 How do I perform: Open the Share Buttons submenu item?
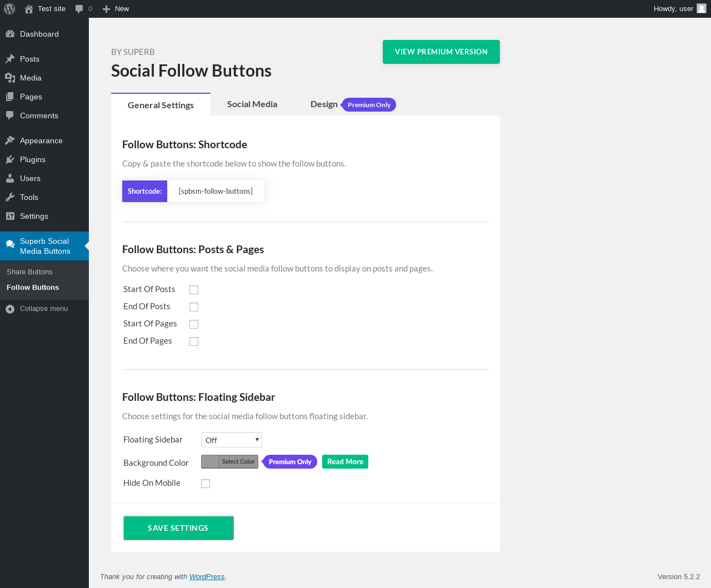click(x=29, y=272)
